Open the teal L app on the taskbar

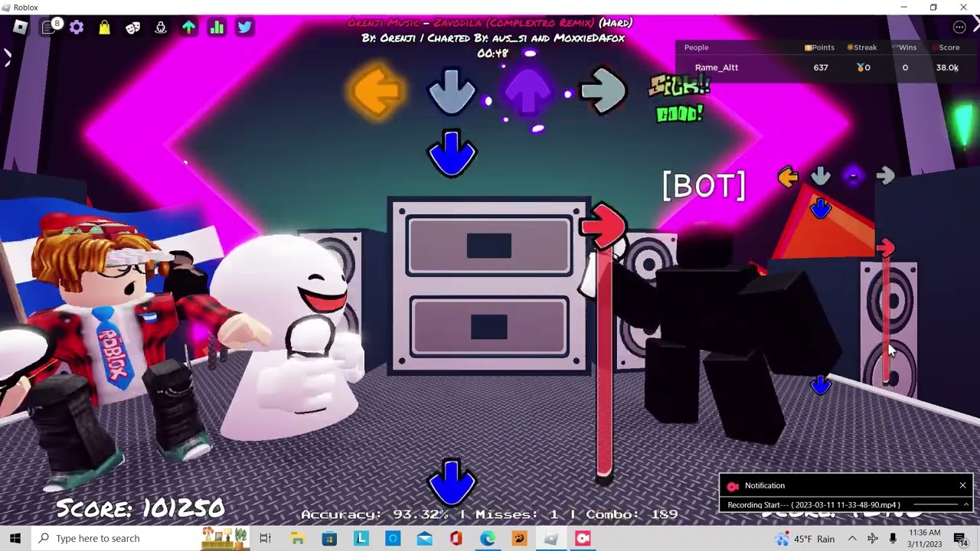pos(361,539)
